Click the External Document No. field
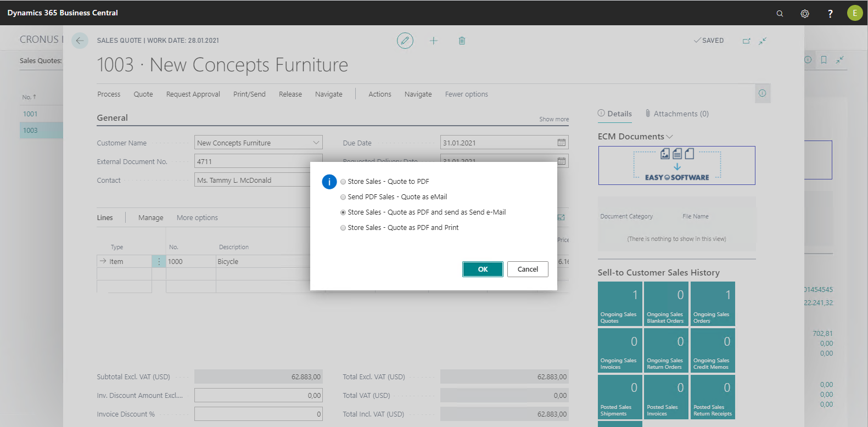The image size is (868, 427). [x=253, y=161]
